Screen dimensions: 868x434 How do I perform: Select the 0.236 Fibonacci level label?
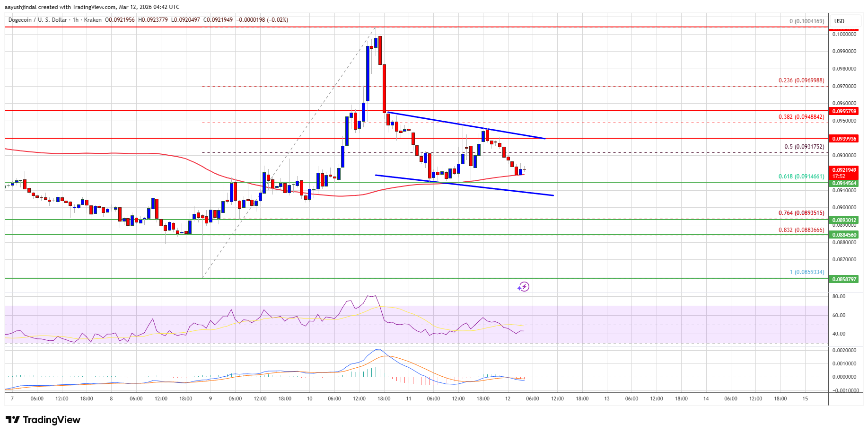coord(801,80)
